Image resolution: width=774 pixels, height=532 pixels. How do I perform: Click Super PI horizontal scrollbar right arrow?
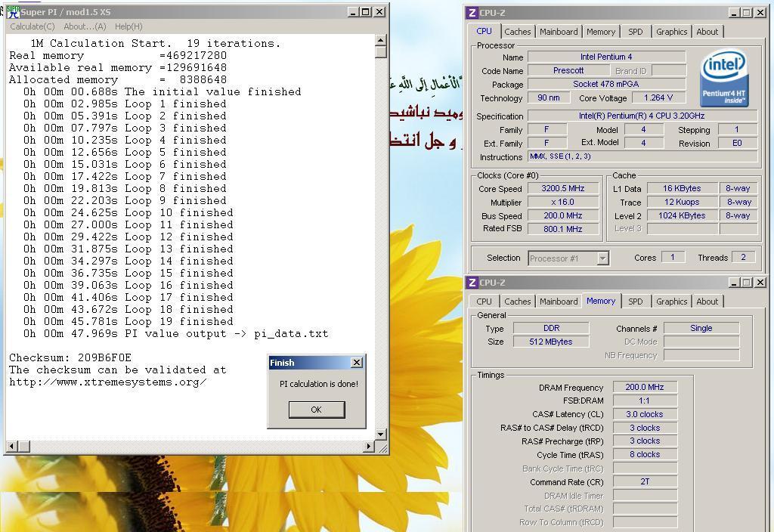point(369,446)
